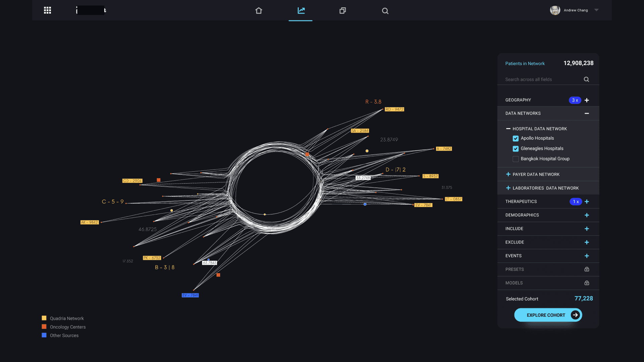Open the stacked windows icon

(342, 11)
